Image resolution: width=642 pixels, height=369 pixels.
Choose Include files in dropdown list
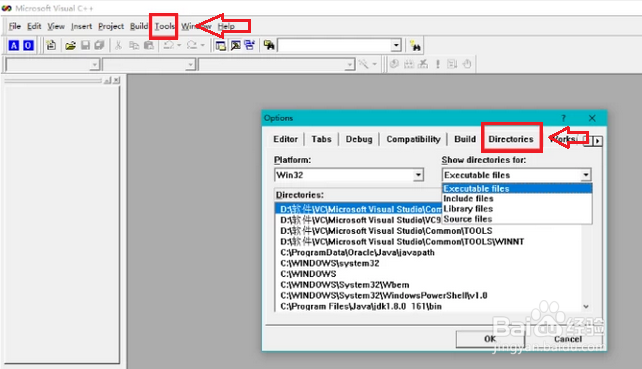point(517,199)
